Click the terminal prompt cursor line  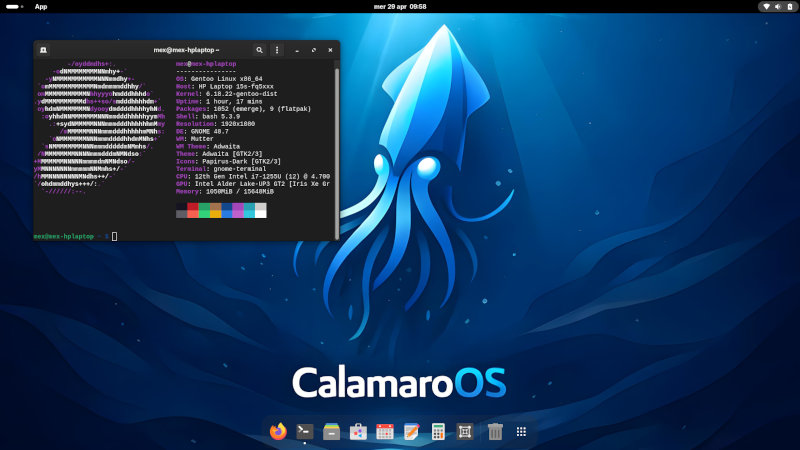(x=76, y=236)
